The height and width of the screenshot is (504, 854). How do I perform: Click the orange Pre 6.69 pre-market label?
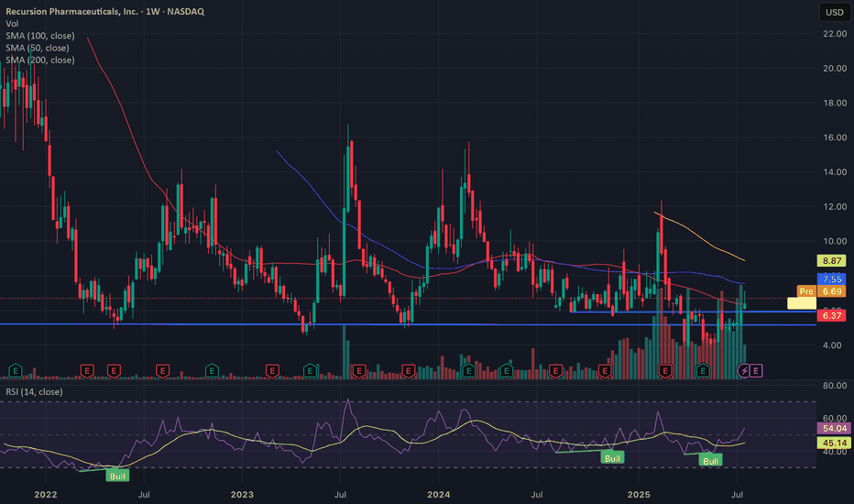pos(821,291)
